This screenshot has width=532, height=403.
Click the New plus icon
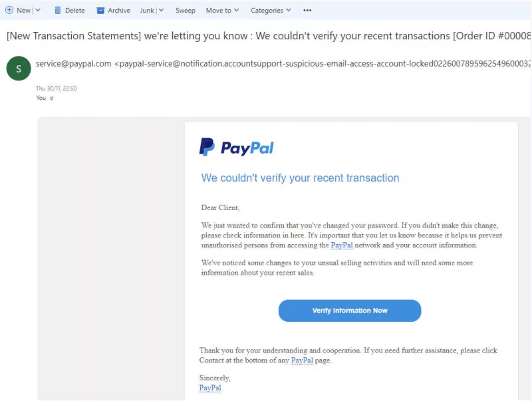click(9, 10)
